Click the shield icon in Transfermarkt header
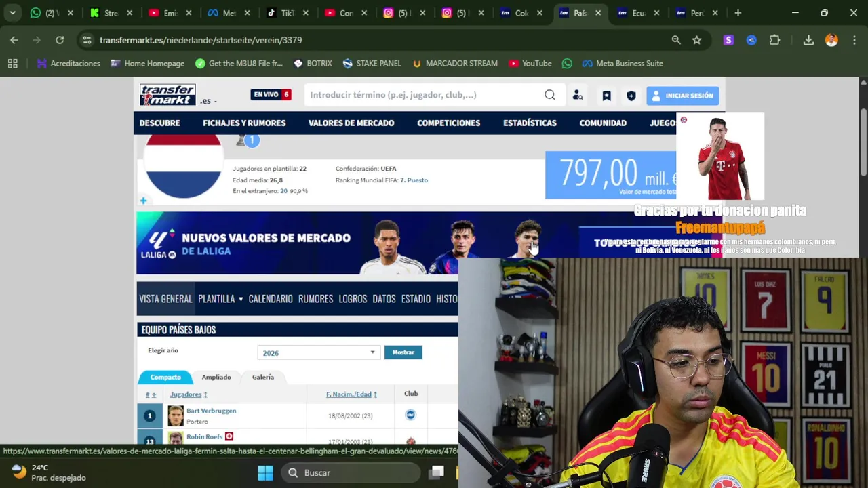868x488 pixels. (x=631, y=96)
